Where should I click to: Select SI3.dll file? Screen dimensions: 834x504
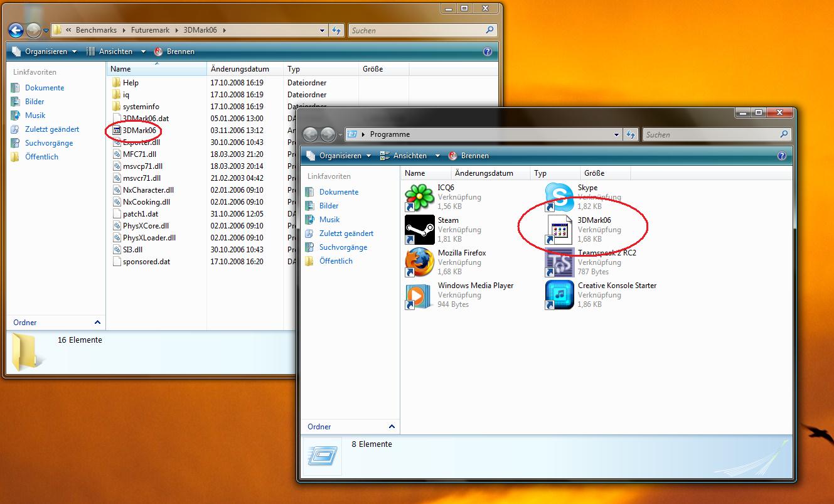(x=128, y=250)
